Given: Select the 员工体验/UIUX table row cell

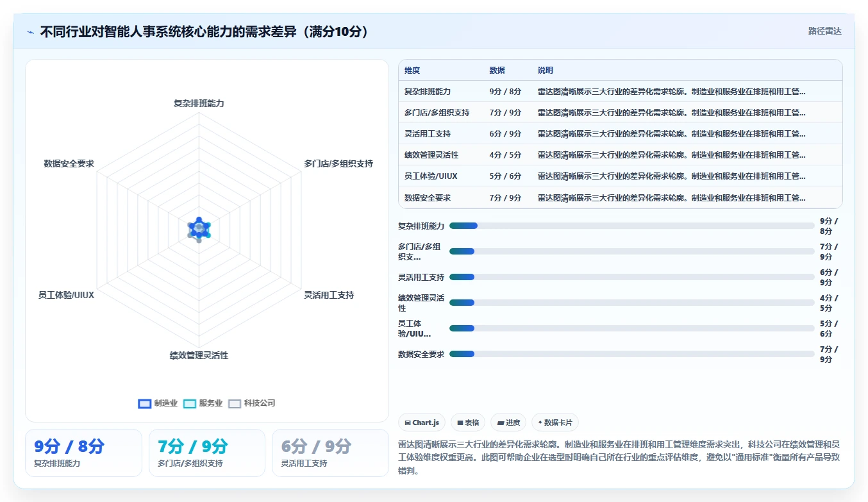Looking at the screenshot, I should tap(431, 176).
